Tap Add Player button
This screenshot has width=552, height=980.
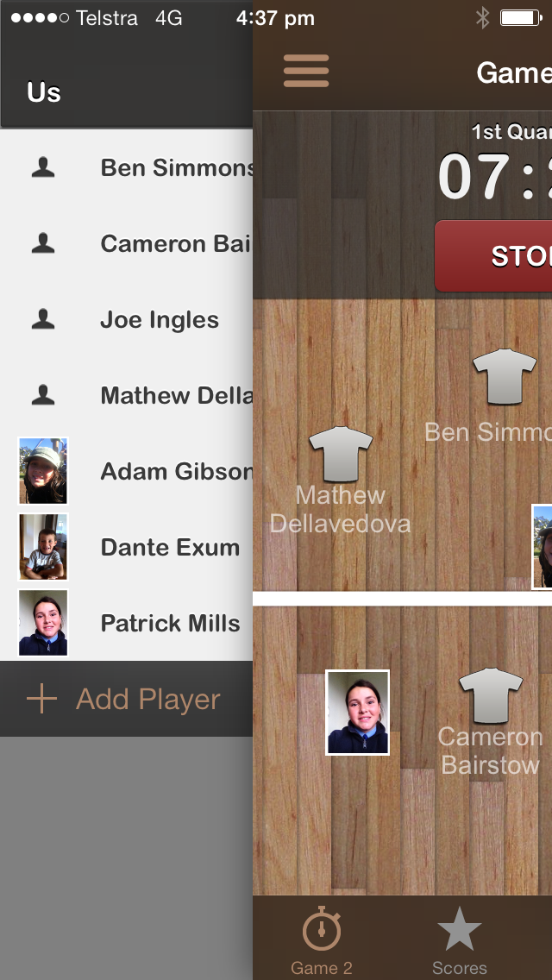click(x=126, y=699)
